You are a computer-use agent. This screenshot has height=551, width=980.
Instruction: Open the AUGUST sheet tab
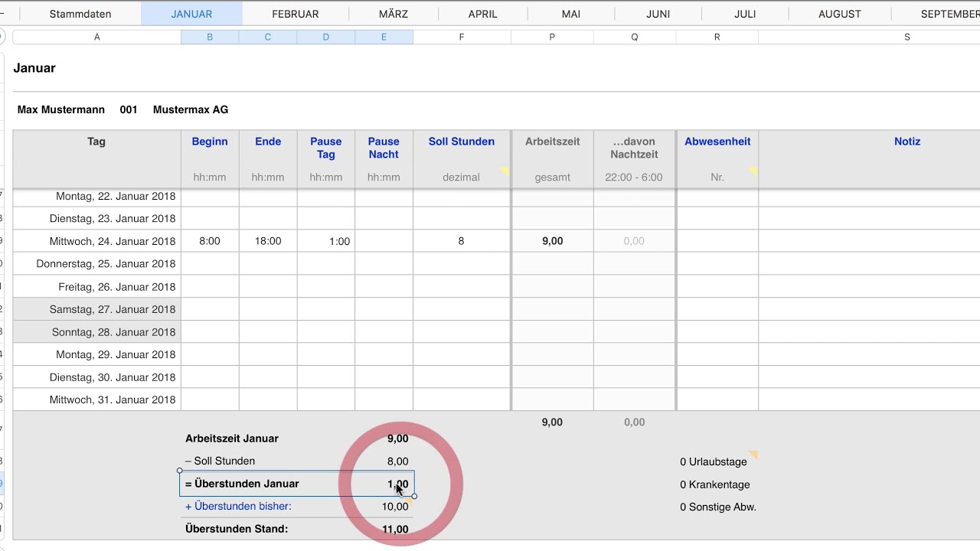(x=840, y=14)
